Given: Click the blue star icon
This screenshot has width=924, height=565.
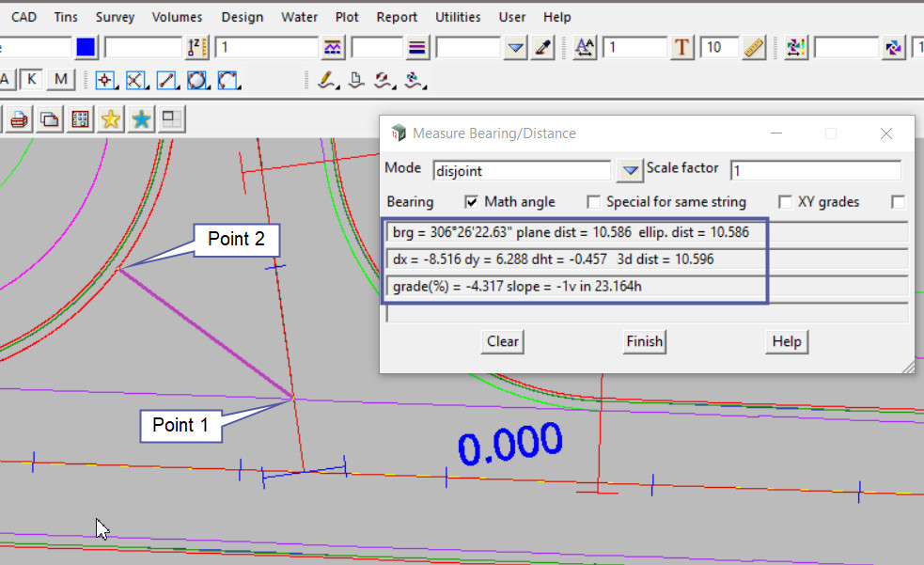Looking at the screenshot, I should 141,118.
